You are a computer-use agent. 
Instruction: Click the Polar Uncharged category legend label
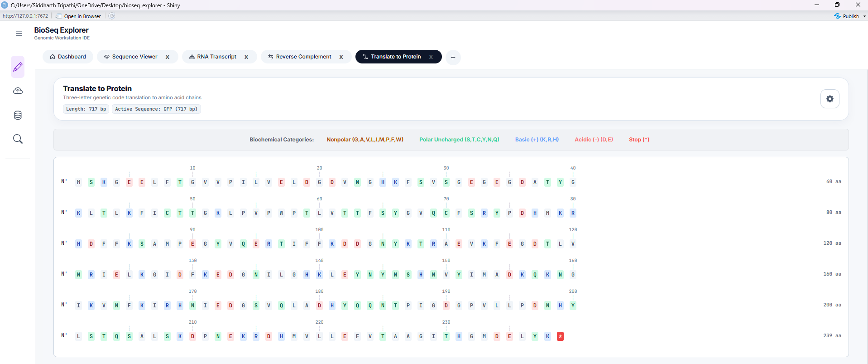(459, 140)
